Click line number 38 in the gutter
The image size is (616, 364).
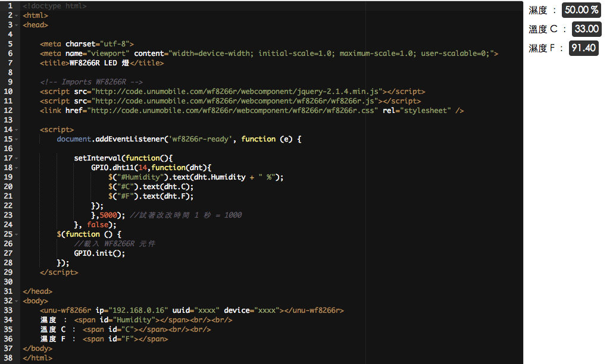[8, 358]
